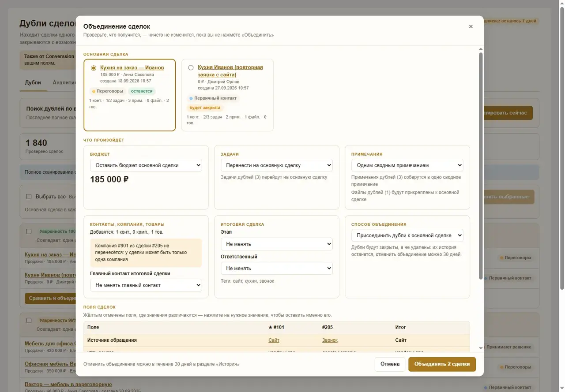Viewport: 565px width, 392px height.
Task: Click the #205 column header
Action: tap(328, 327)
